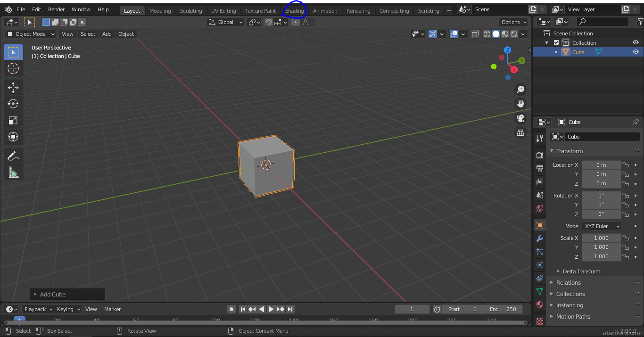Add a new workspace with plus button
644x337 pixels.
[x=449, y=11]
